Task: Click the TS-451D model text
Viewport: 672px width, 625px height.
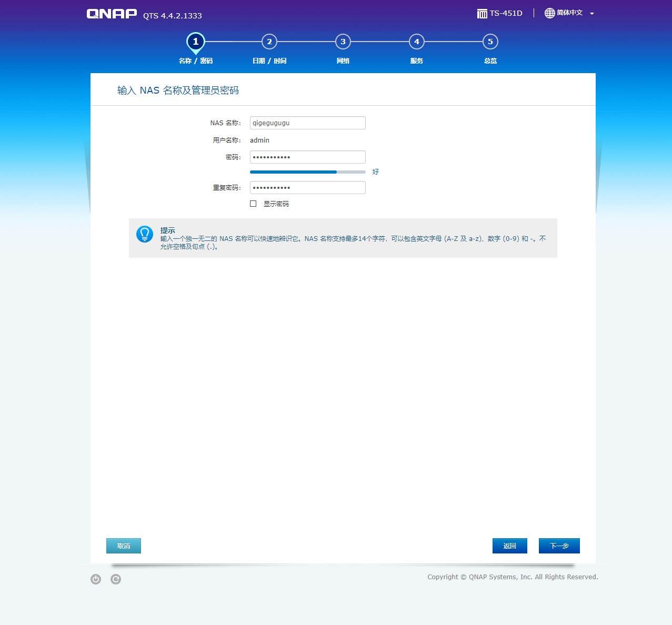Action: (x=506, y=13)
